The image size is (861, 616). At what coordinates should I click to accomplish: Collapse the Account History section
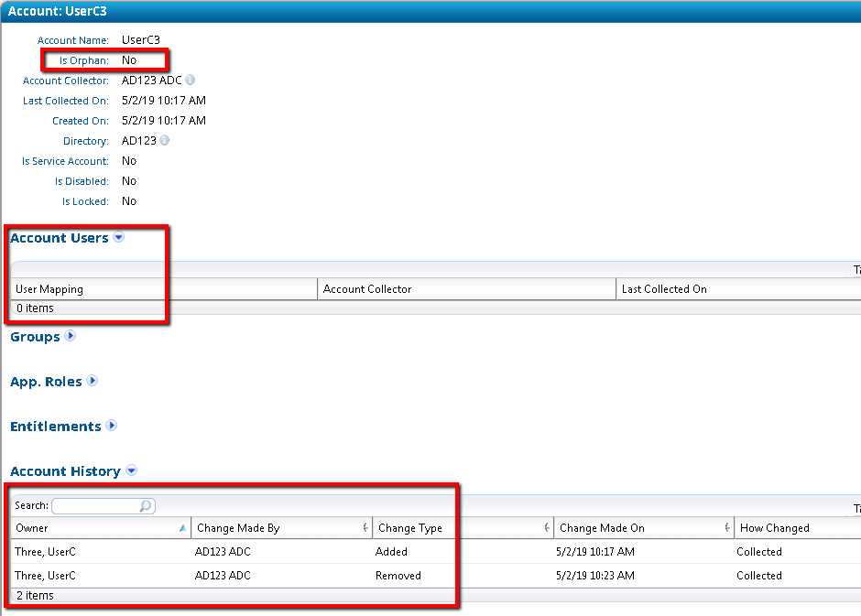[131, 470]
